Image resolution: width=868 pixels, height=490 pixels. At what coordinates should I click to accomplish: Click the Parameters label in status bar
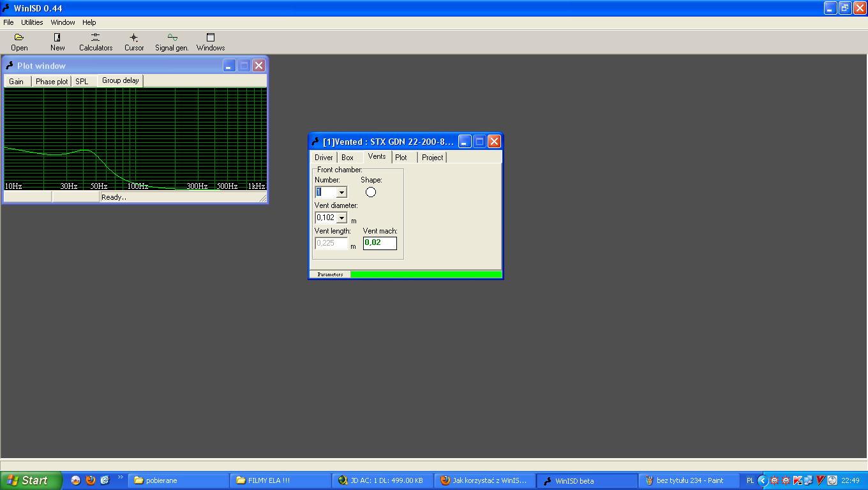[330, 274]
